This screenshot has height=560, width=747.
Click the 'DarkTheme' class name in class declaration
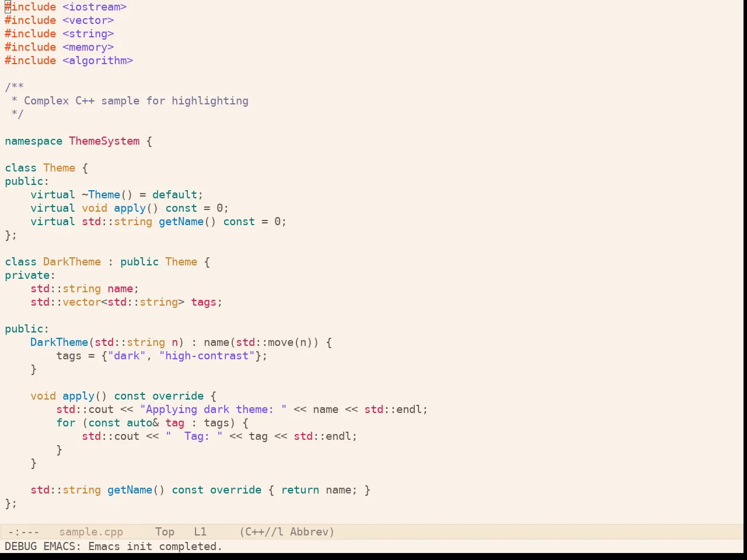(72, 262)
